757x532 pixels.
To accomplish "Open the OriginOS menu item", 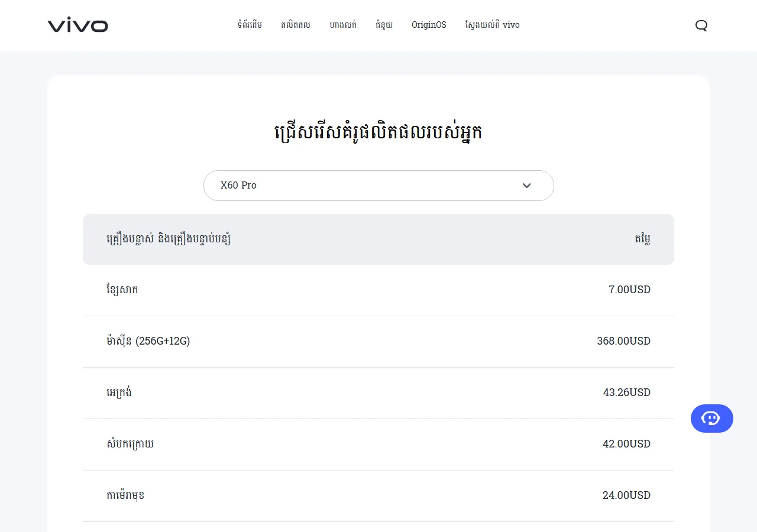I will [x=429, y=25].
